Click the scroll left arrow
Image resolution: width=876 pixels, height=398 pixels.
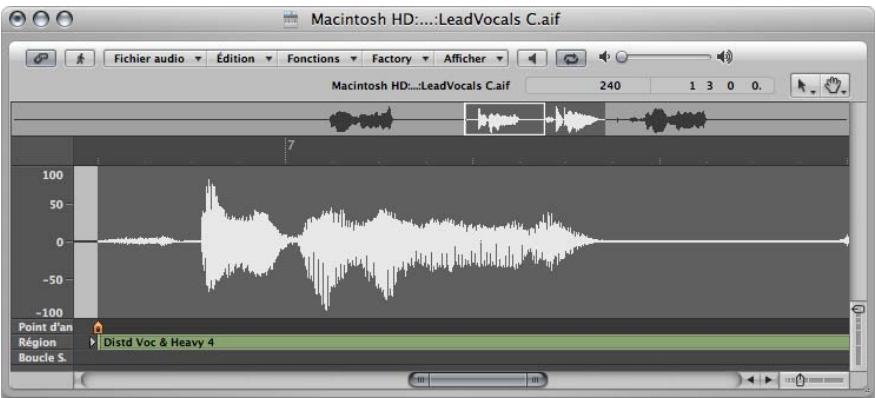[750, 380]
